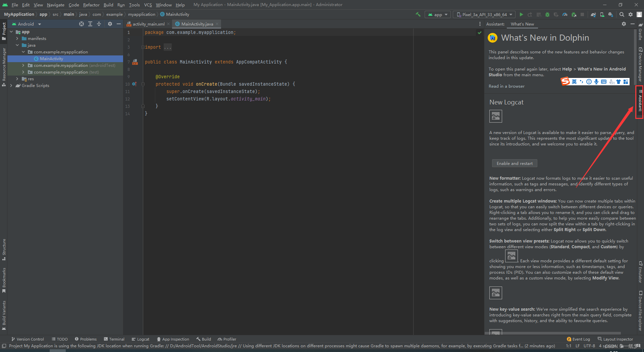Open the Android project view dropdown
The width and height of the screenshot is (644, 352).
pos(26,24)
